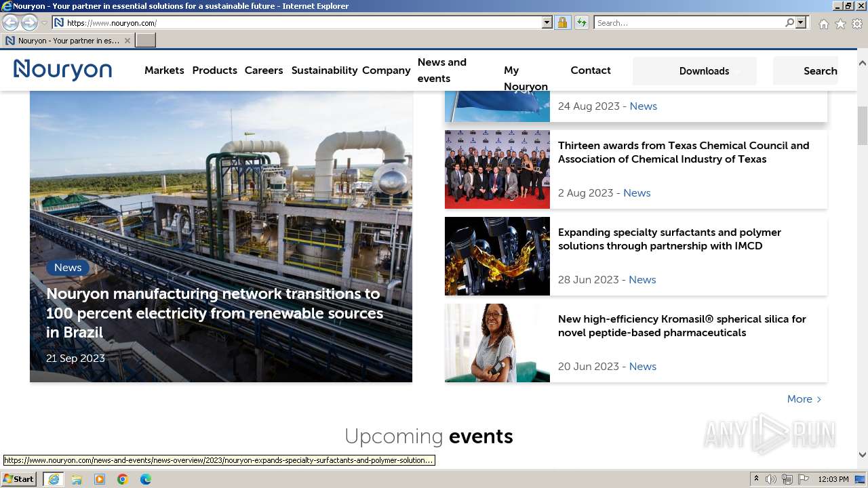This screenshot has height=488, width=868.
Task: Click the vertical scrollbar thumb
Action: 862,126
